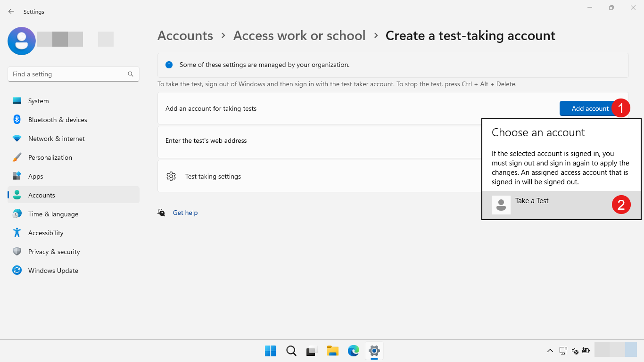The image size is (644, 362).
Task: Open Microsoft Edge from the taskbar
Action: [x=353, y=351]
